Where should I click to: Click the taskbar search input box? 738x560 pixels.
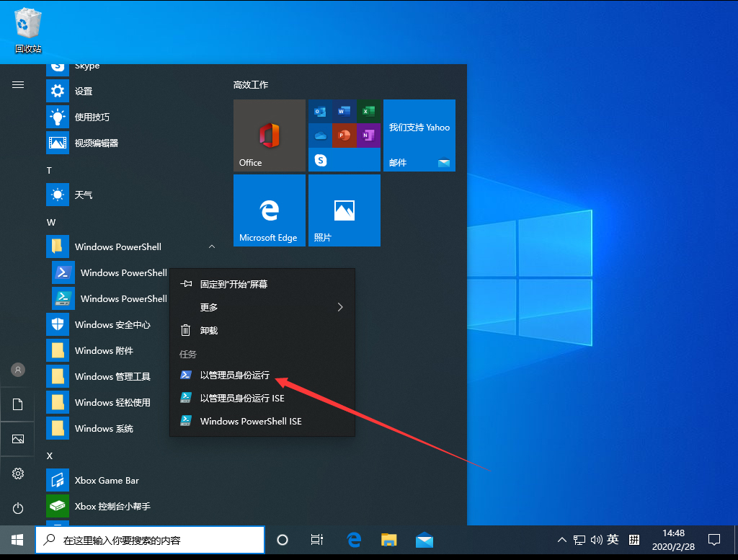pyautogui.click(x=150, y=539)
